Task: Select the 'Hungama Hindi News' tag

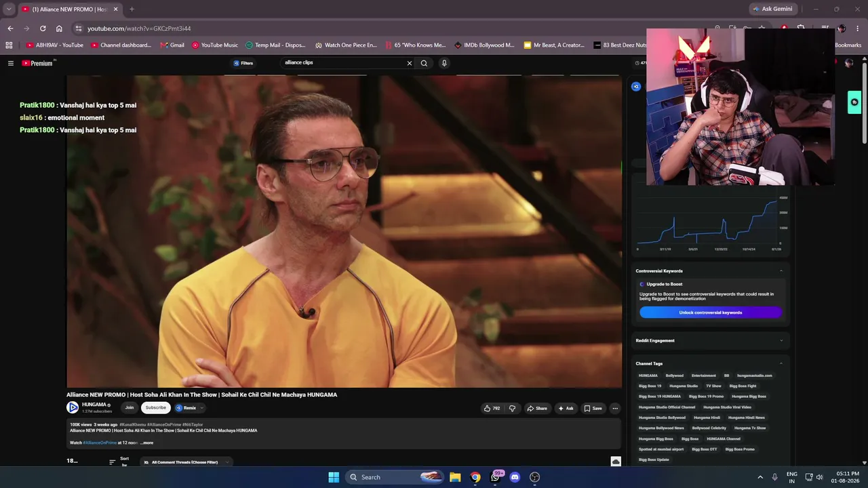Action: point(747,418)
